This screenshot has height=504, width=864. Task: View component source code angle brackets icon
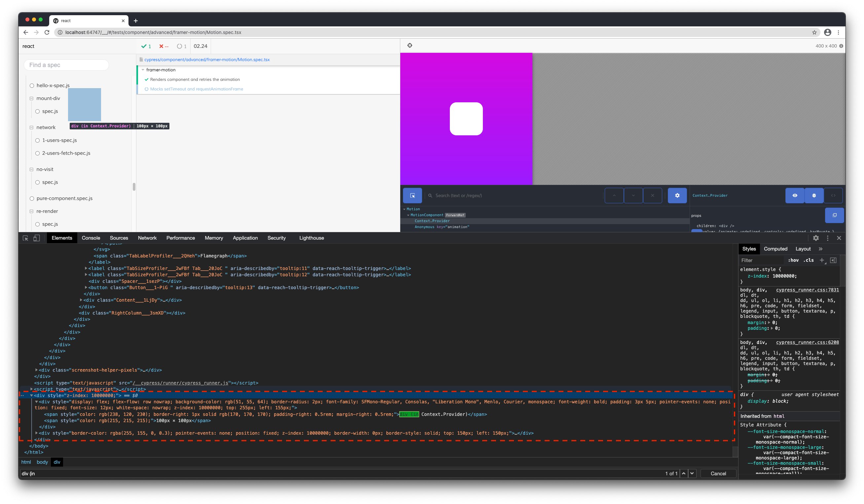833,196
